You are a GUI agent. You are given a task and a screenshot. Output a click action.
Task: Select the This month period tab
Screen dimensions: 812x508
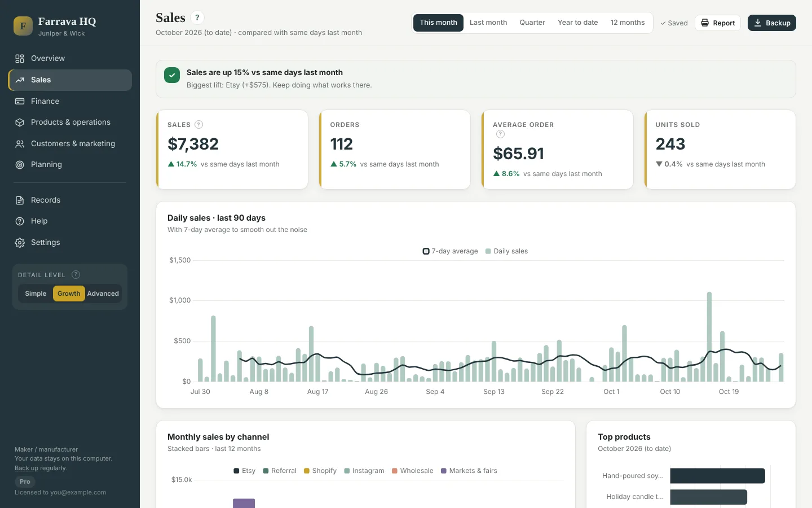pos(438,23)
